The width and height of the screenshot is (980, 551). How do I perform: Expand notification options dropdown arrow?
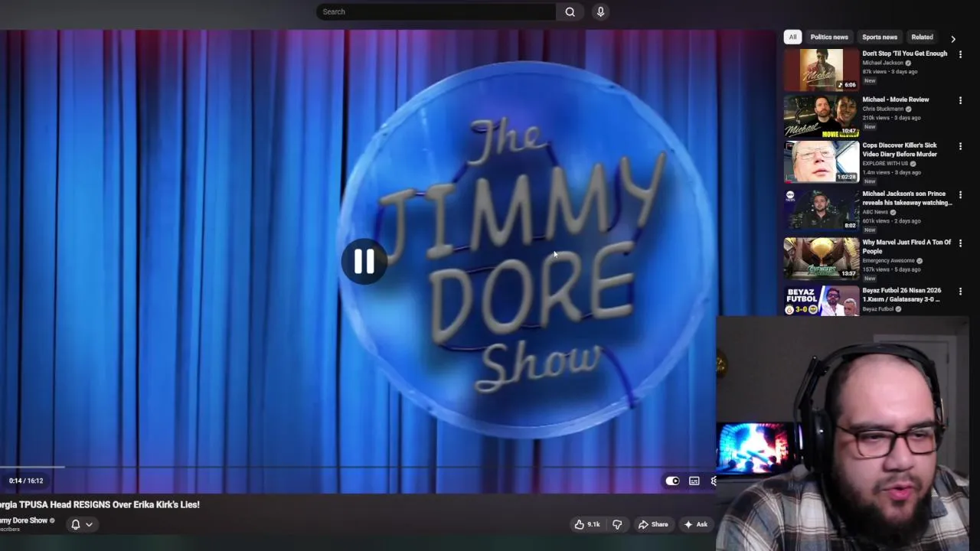(89, 524)
